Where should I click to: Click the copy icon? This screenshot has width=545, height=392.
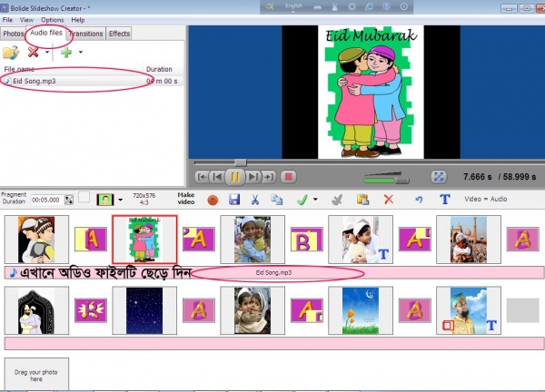coord(277,200)
